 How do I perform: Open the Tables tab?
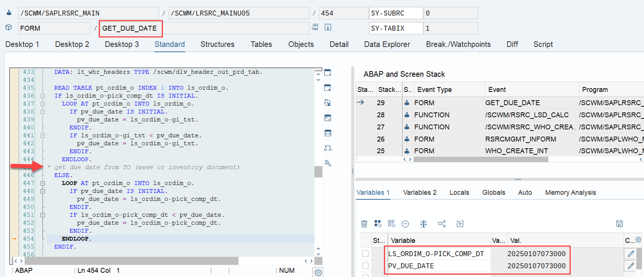coord(261,44)
